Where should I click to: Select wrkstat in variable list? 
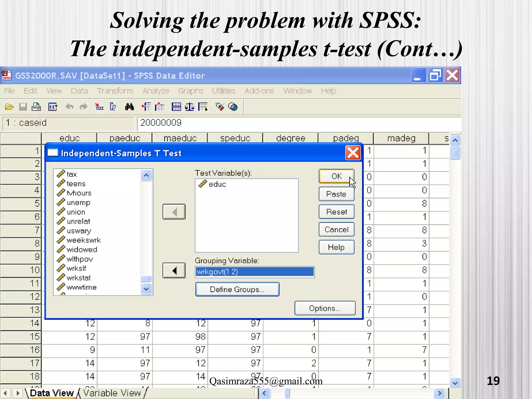78,278
